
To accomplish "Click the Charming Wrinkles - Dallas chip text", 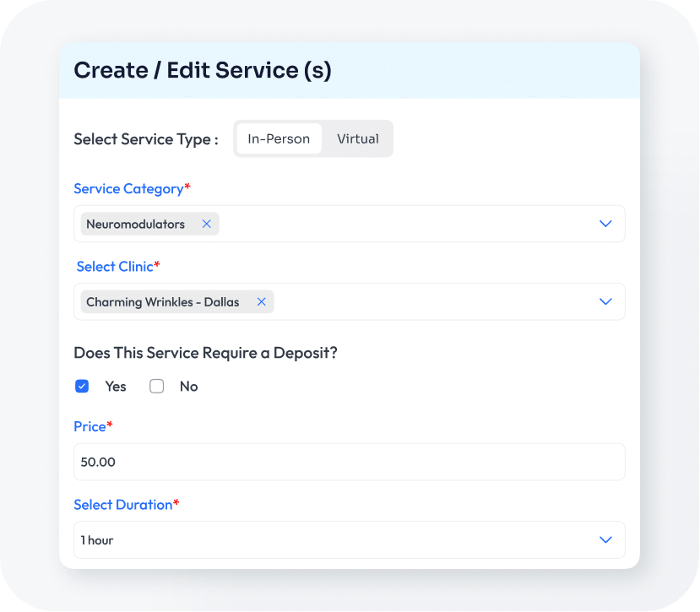I will pos(162,301).
